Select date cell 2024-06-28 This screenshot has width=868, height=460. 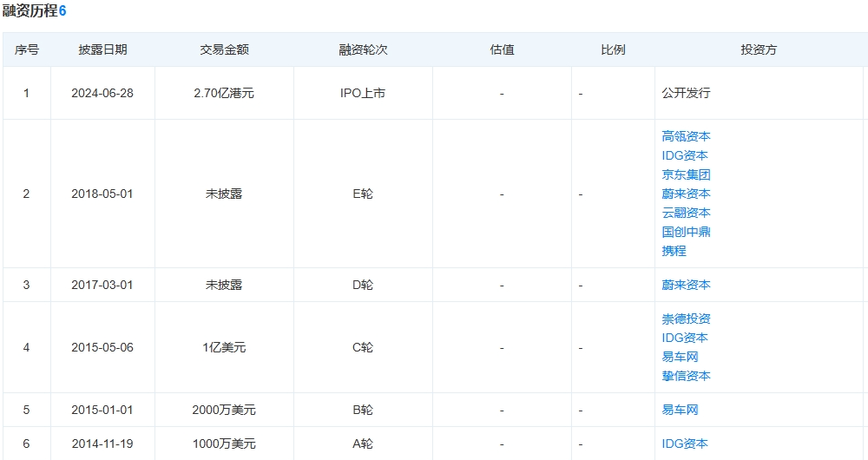pos(102,93)
